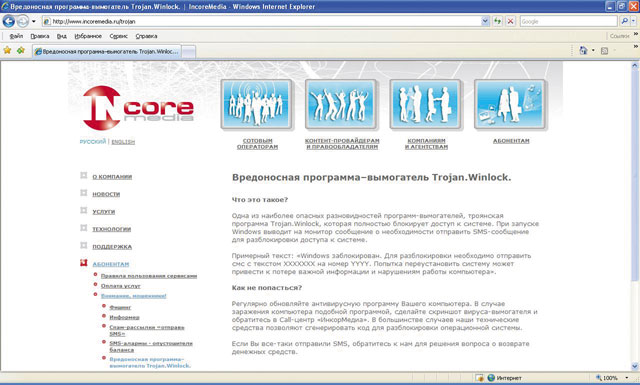
Task: Click the handshake Компаниям и агентствам image
Action: tap(425, 104)
